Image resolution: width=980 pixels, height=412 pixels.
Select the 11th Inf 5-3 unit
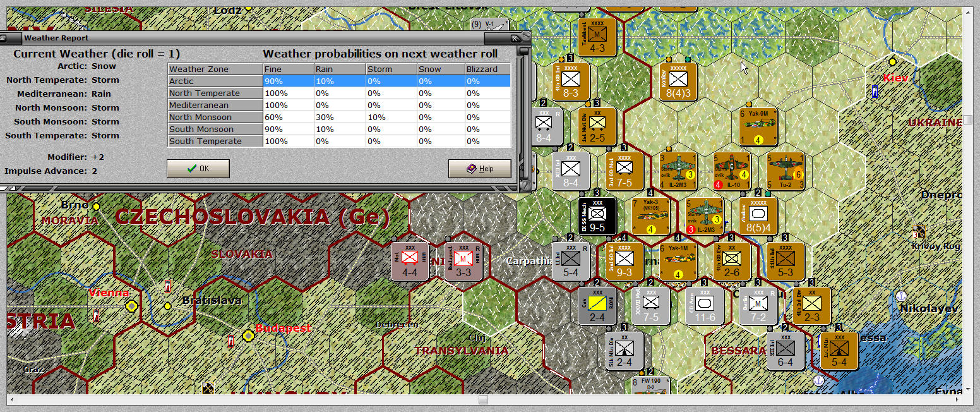tap(786, 261)
